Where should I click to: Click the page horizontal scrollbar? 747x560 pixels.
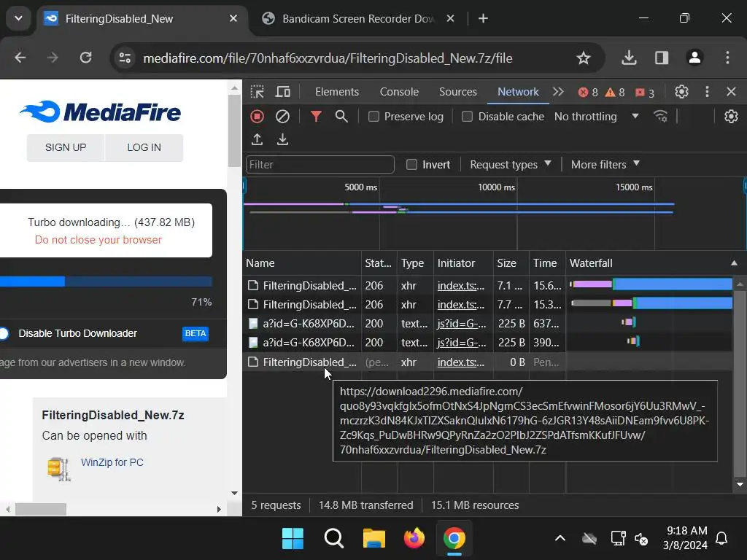[x=41, y=509]
